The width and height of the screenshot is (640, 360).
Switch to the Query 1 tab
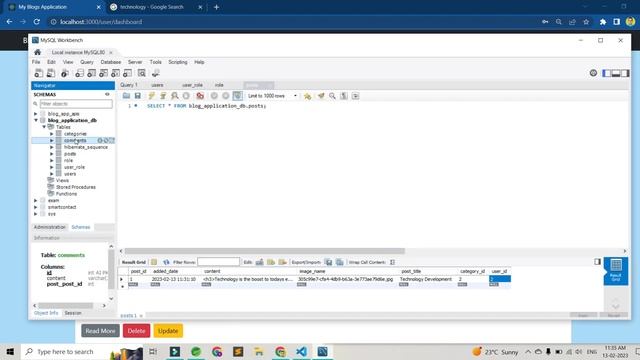[x=129, y=85]
